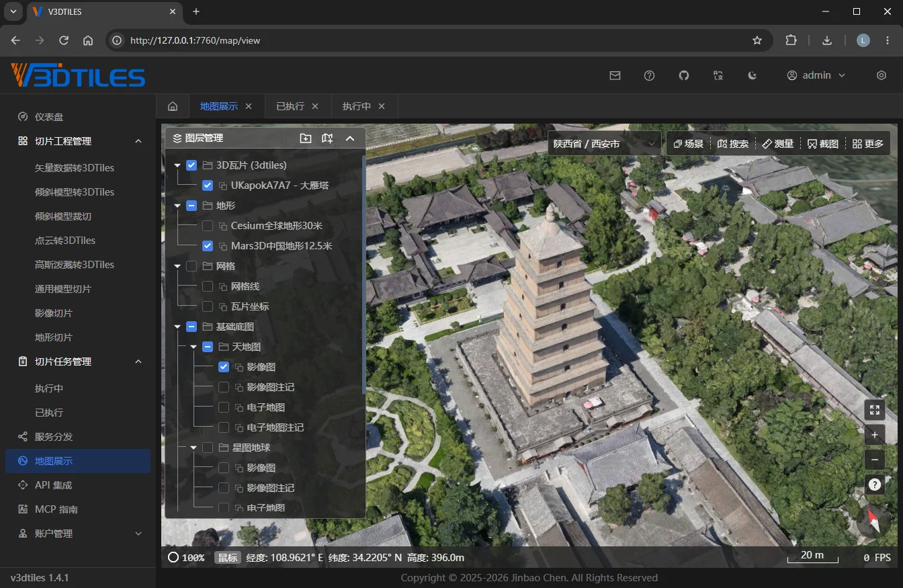Click the 测量 measure button
Screen dimensions: 903x588
pyautogui.click(x=778, y=144)
